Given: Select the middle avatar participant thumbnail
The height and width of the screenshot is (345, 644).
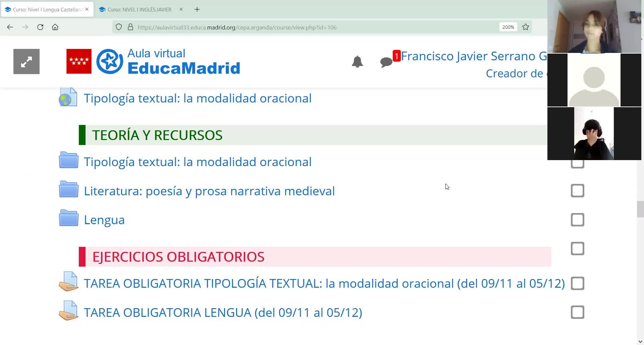Looking at the screenshot, I should coord(594,80).
